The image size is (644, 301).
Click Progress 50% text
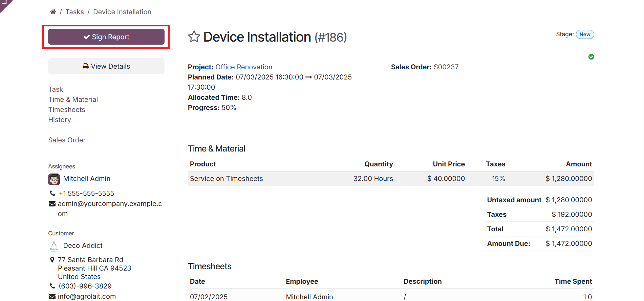pyautogui.click(x=212, y=108)
